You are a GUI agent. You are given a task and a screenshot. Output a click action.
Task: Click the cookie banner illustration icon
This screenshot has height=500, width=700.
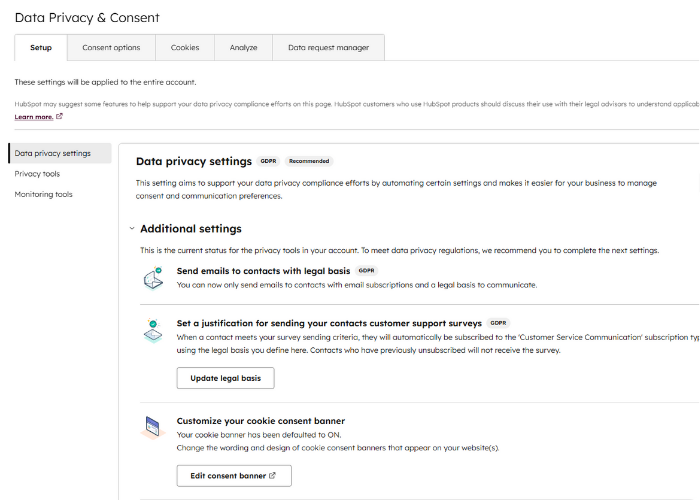(x=153, y=427)
